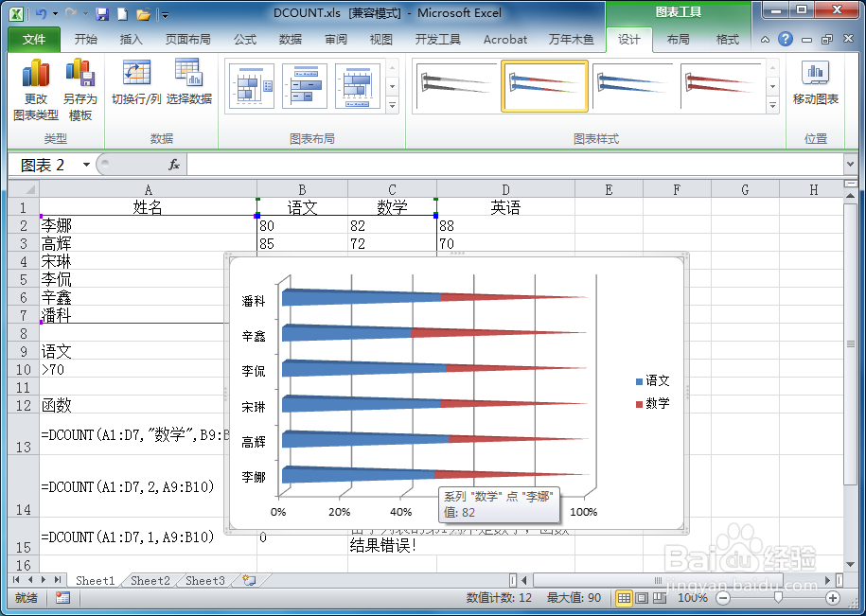Screen dimensions: 866x616
Task: Open the Acrobat tab
Action: click(504, 39)
